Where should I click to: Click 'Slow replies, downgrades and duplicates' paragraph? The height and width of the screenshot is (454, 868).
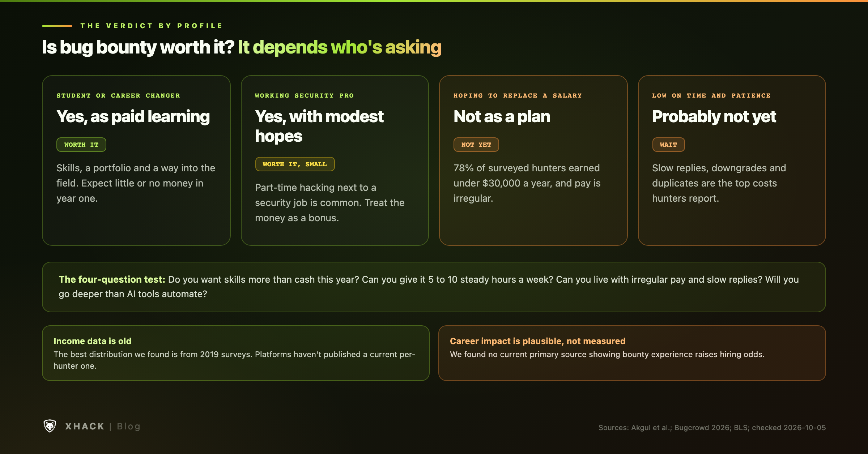tap(719, 183)
